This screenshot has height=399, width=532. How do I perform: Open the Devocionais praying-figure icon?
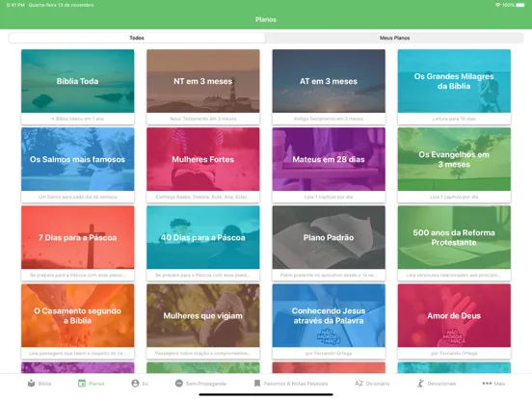point(421,384)
